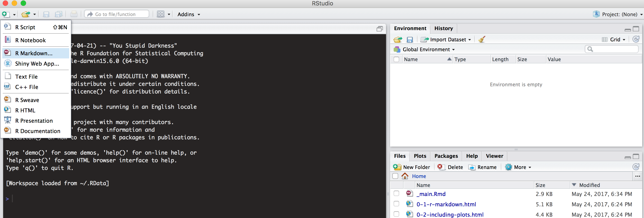
Task: Check the box next to _main.Rmd
Action: tap(396, 194)
